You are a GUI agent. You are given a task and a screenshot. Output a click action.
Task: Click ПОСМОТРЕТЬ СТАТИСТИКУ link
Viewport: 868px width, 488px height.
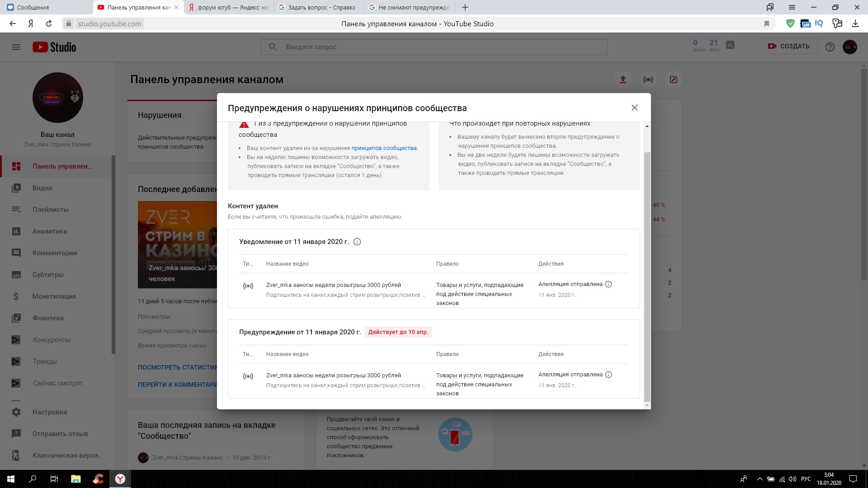click(x=178, y=367)
